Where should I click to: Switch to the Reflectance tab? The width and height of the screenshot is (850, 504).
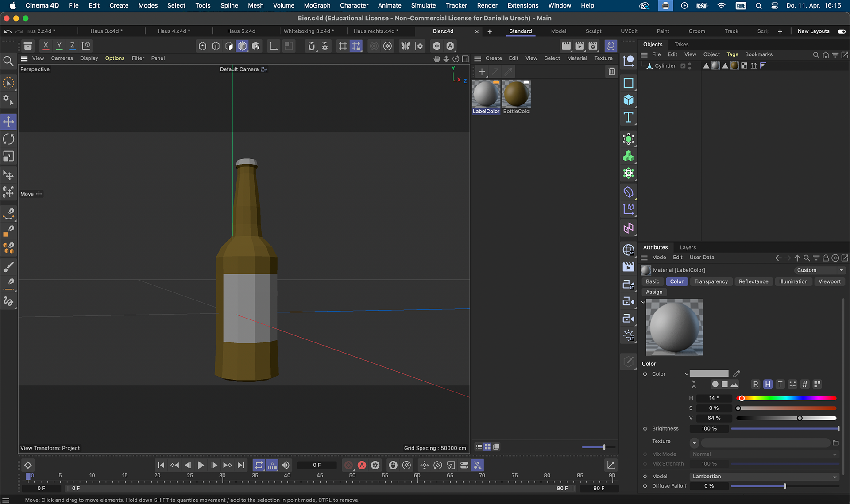click(753, 281)
